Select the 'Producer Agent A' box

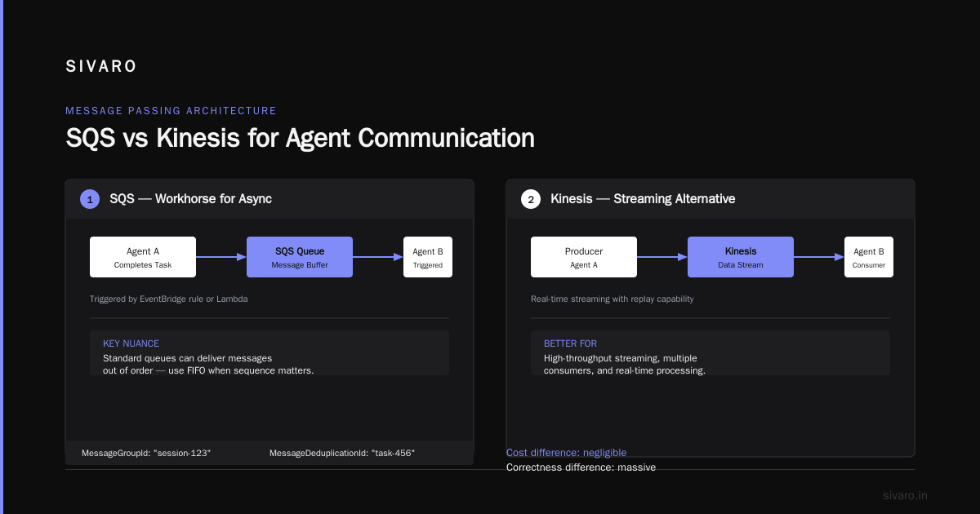584,257
